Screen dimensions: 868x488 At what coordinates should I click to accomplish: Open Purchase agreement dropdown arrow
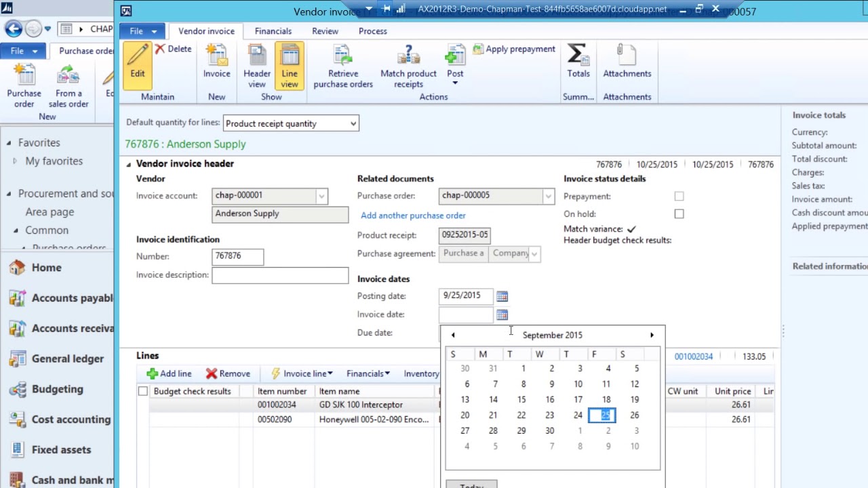pos(534,254)
